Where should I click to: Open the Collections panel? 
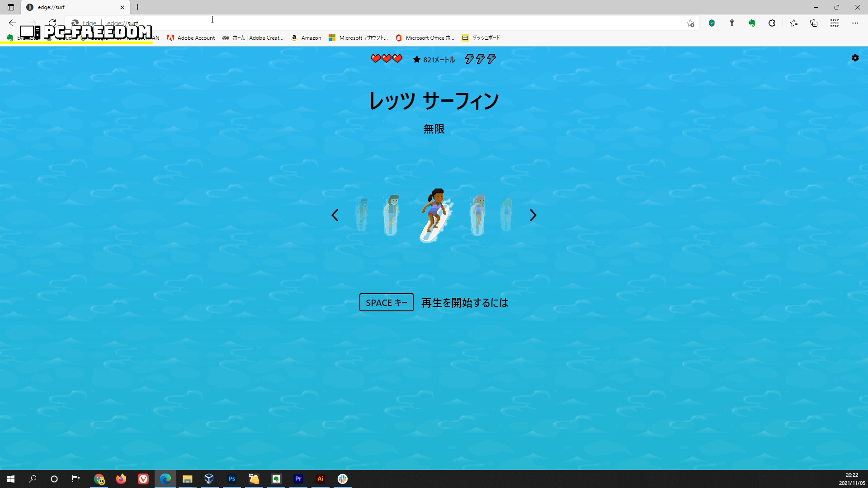click(x=814, y=23)
